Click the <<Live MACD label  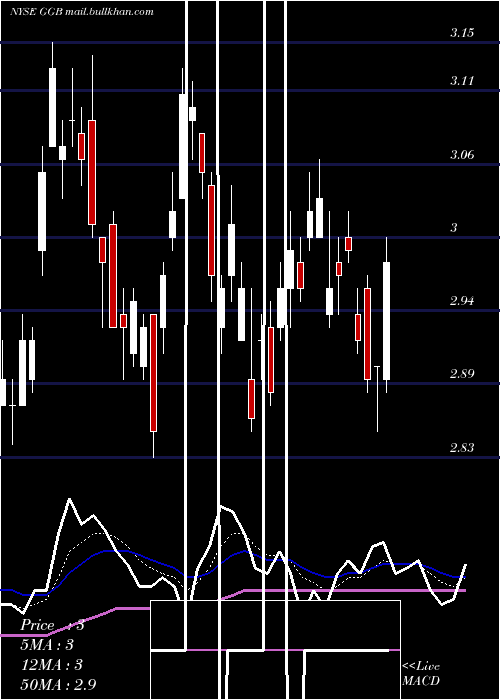(421, 673)
